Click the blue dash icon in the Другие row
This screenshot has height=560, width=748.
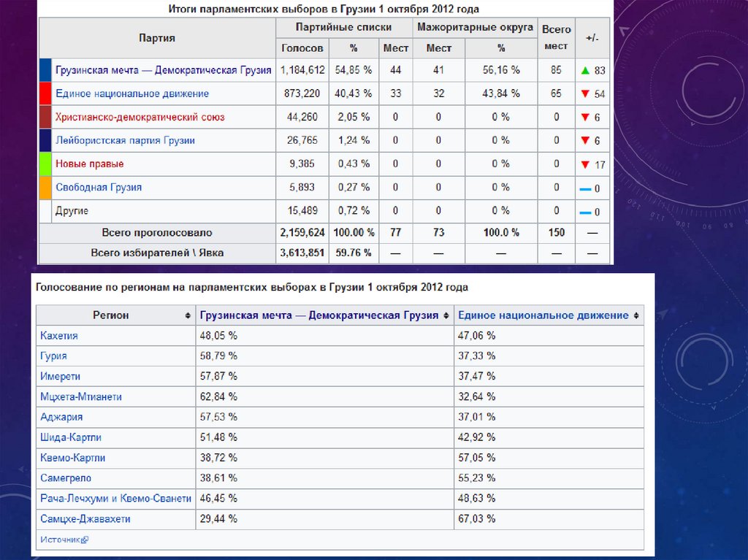(x=585, y=212)
